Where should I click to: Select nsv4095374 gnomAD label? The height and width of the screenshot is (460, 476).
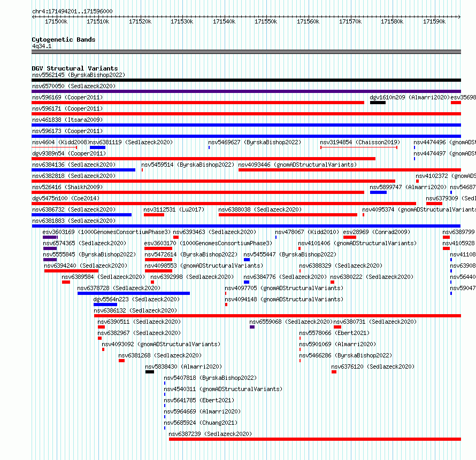point(419,209)
